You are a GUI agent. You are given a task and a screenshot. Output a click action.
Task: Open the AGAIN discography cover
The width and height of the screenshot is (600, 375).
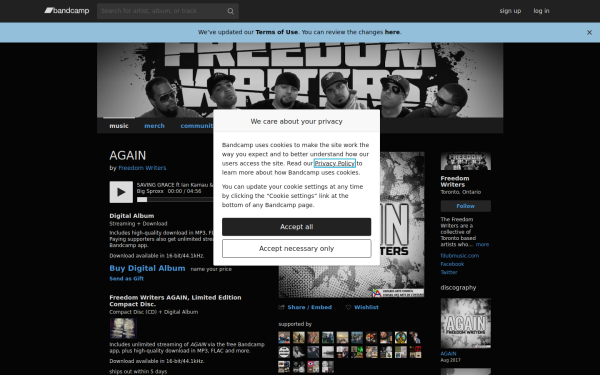click(x=465, y=323)
